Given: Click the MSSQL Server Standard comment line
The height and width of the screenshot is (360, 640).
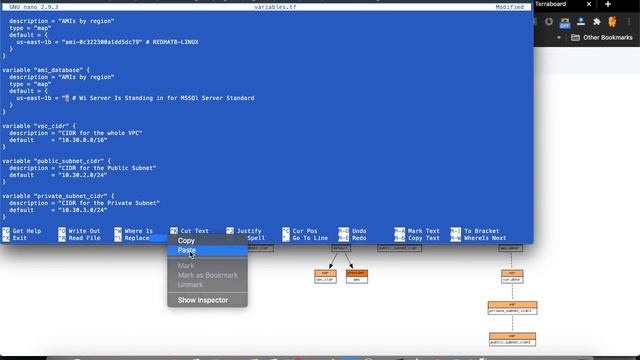Looking at the screenshot, I should click(163, 98).
